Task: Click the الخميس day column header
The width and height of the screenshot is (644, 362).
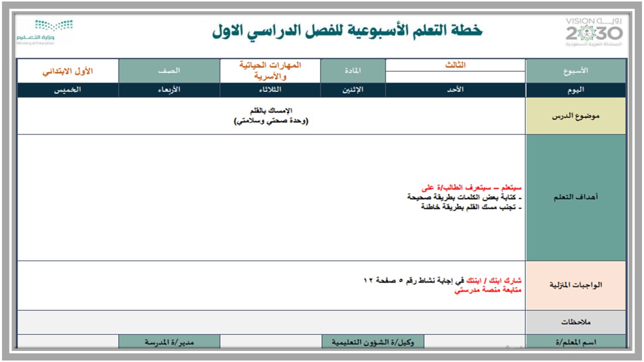Action: (68, 90)
